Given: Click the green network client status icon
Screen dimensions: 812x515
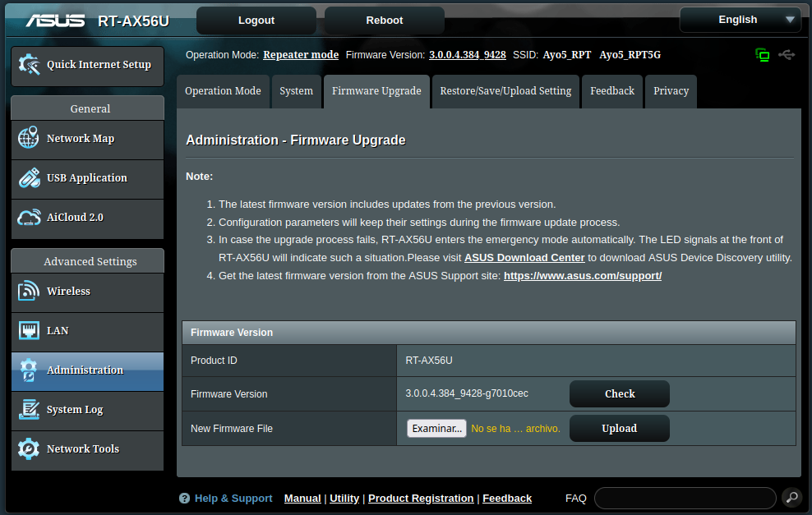Looking at the screenshot, I should [x=763, y=55].
